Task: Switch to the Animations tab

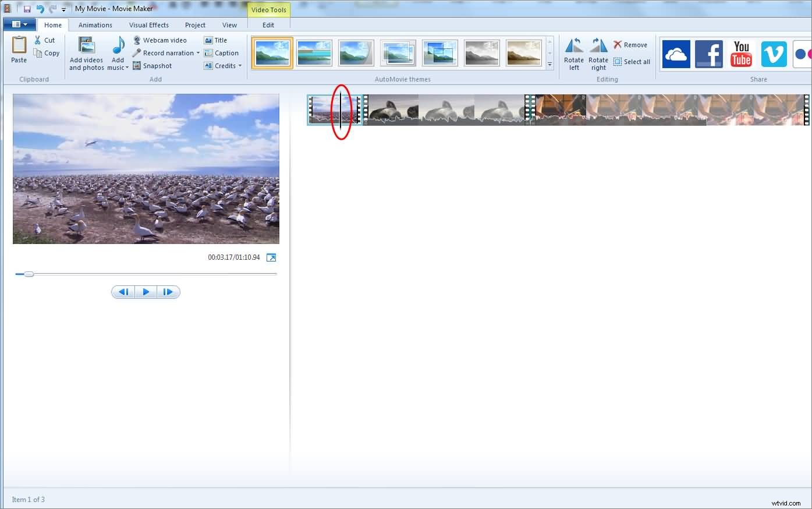Action: click(95, 24)
